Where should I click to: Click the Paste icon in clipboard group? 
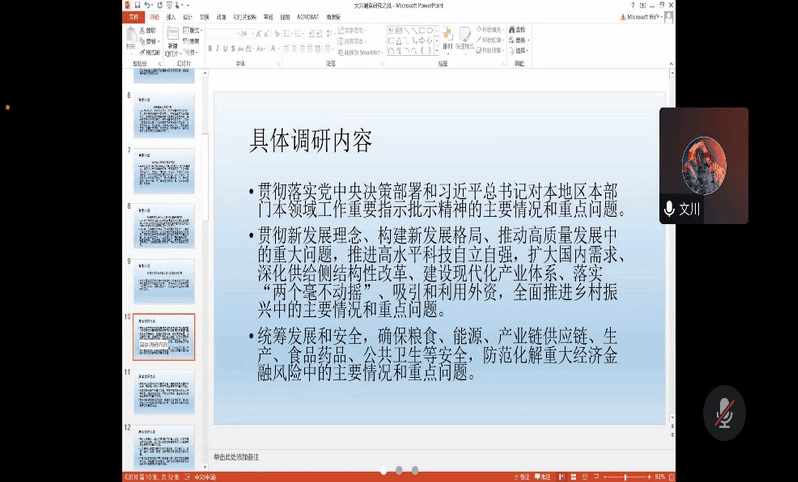(131, 38)
